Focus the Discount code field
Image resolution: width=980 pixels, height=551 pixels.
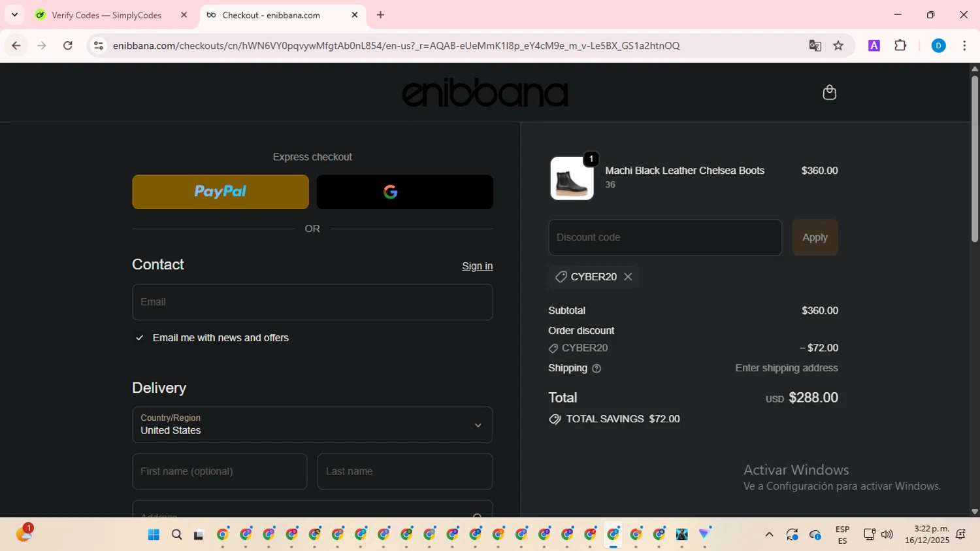tap(665, 237)
